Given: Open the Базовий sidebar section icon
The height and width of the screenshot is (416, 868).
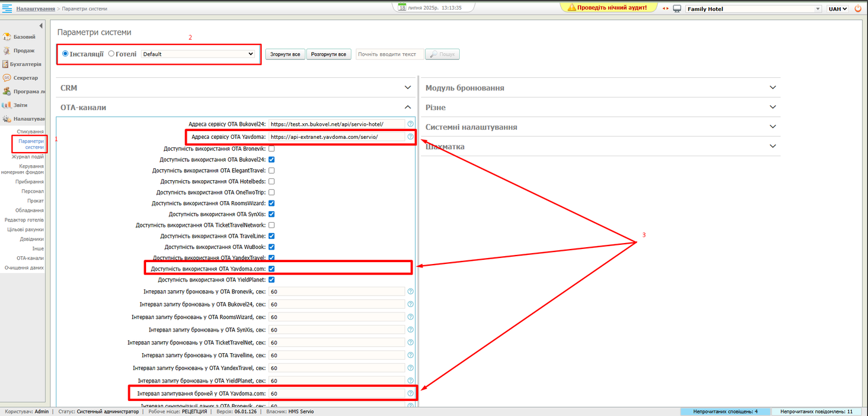Looking at the screenshot, I should (7, 37).
